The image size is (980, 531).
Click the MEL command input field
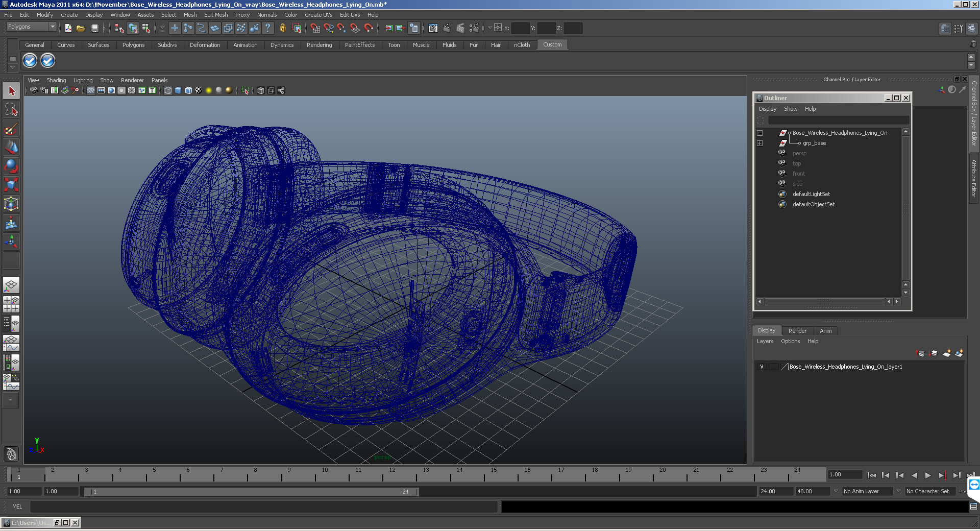[264, 506]
